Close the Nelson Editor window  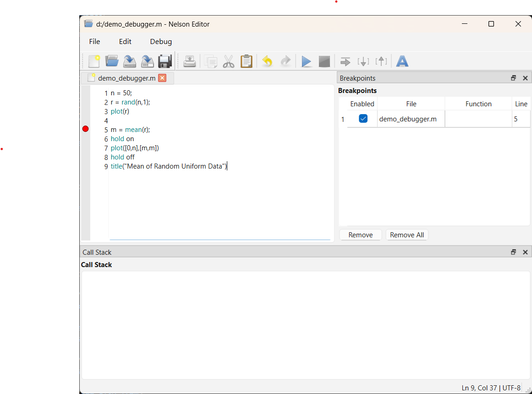pos(518,24)
